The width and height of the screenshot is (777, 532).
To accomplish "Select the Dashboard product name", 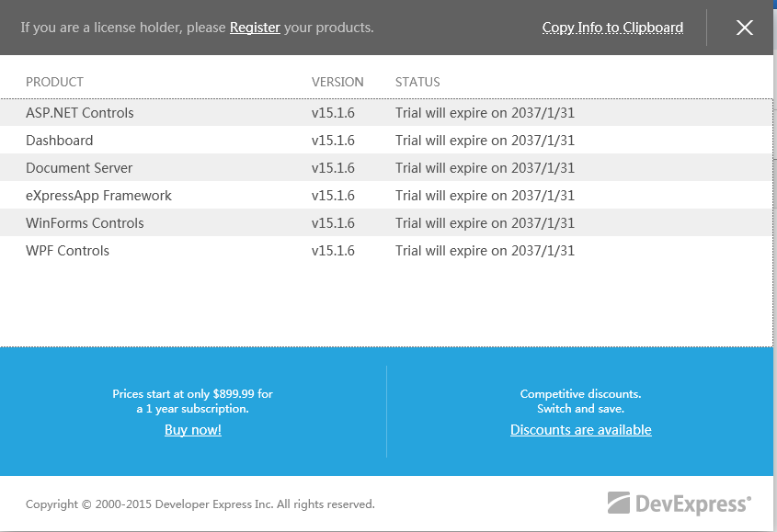I will pos(60,141).
